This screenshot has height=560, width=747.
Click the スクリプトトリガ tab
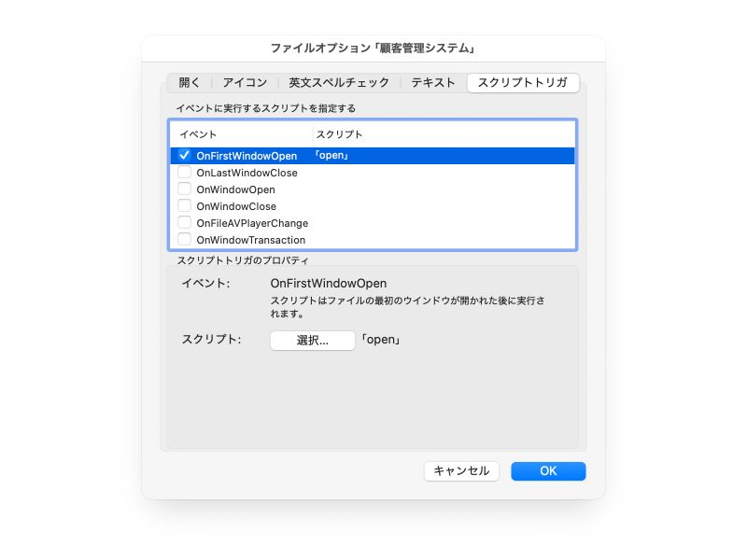523,83
